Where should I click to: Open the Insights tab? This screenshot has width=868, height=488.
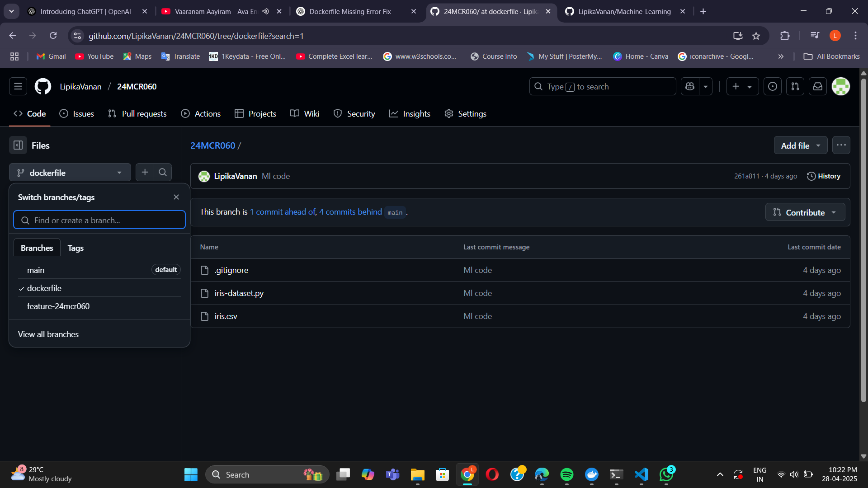(410, 114)
